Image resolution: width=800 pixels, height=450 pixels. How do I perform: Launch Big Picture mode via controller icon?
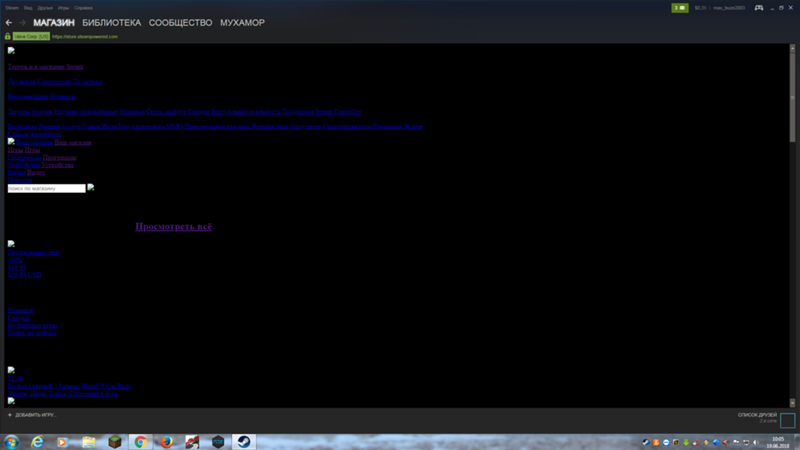[x=759, y=8]
